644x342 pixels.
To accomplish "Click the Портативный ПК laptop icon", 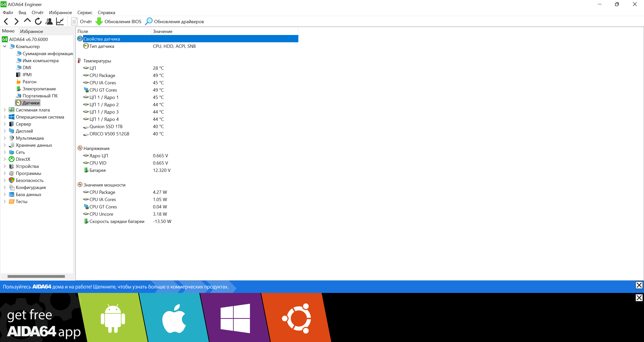I will click(18, 96).
